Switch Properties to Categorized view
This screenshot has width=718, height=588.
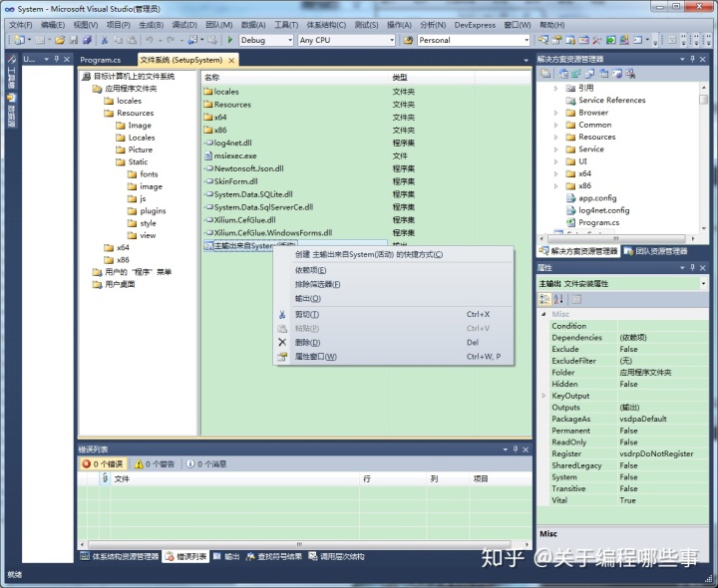tap(544, 299)
